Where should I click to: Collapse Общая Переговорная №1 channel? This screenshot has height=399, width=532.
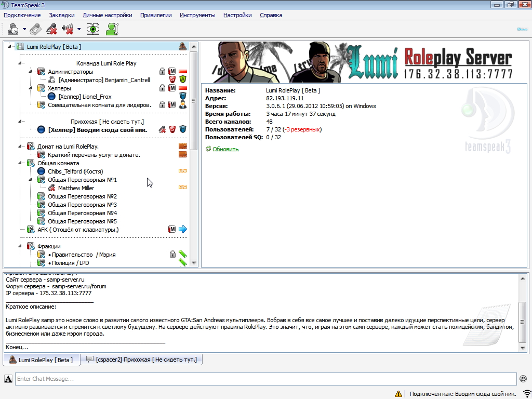pyautogui.click(x=30, y=179)
